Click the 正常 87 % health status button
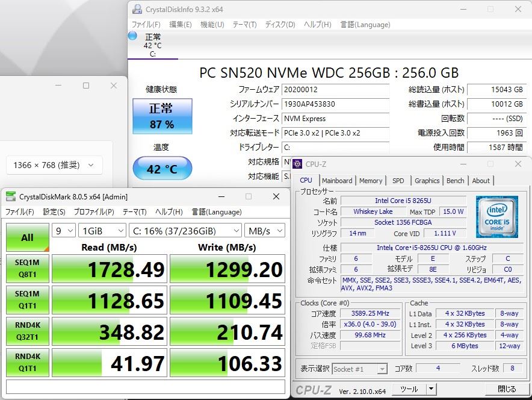The width and height of the screenshot is (532, 400). pyautogui.click(x=162, y=116)
